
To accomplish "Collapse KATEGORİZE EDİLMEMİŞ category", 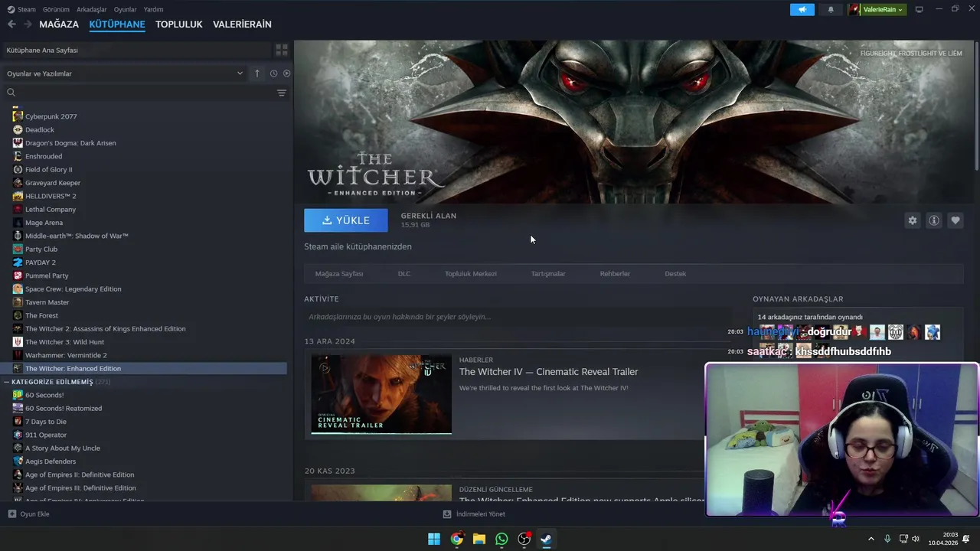I will click(x=7, y=382).
